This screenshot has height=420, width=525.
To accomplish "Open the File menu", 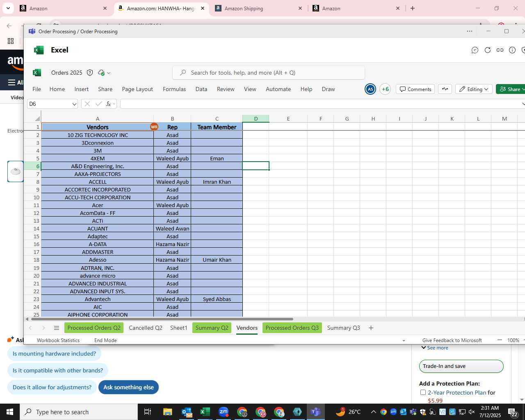I will click(37, 89).
